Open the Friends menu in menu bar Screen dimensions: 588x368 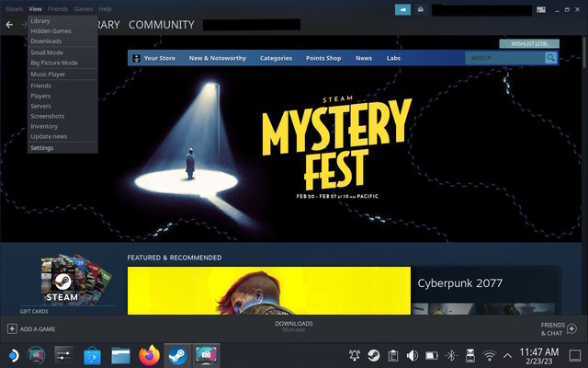click(58, 9)
